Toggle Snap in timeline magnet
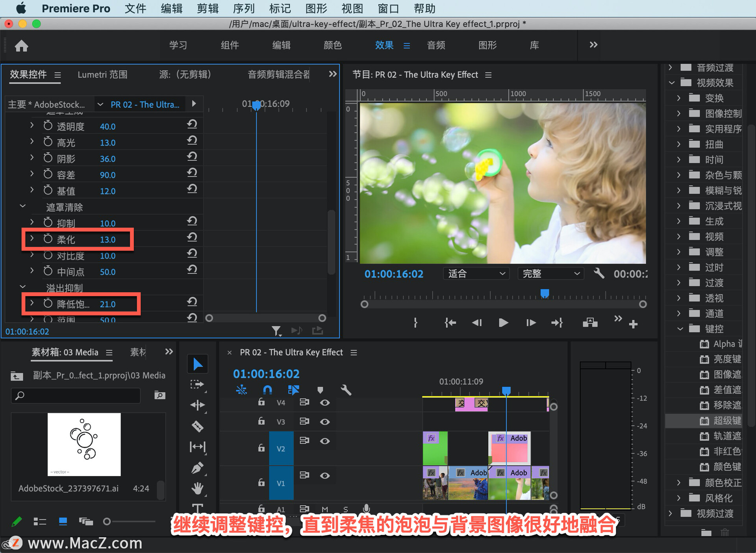The height and width of the screenshot is (553, 756). [x=267, y=390]
